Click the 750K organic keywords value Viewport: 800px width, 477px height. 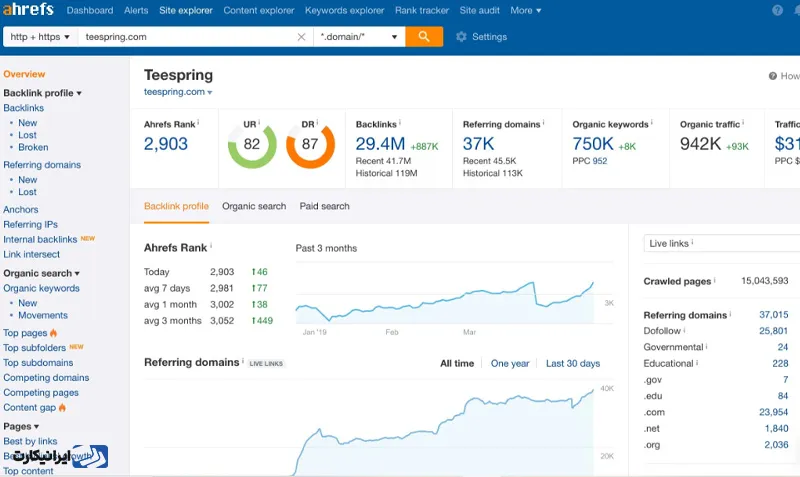point(593,144)
